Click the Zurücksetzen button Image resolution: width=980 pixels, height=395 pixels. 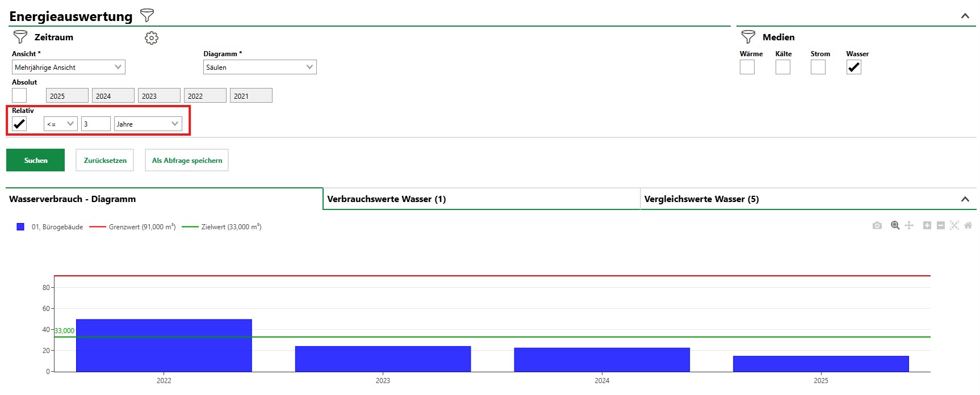(105, 160)
